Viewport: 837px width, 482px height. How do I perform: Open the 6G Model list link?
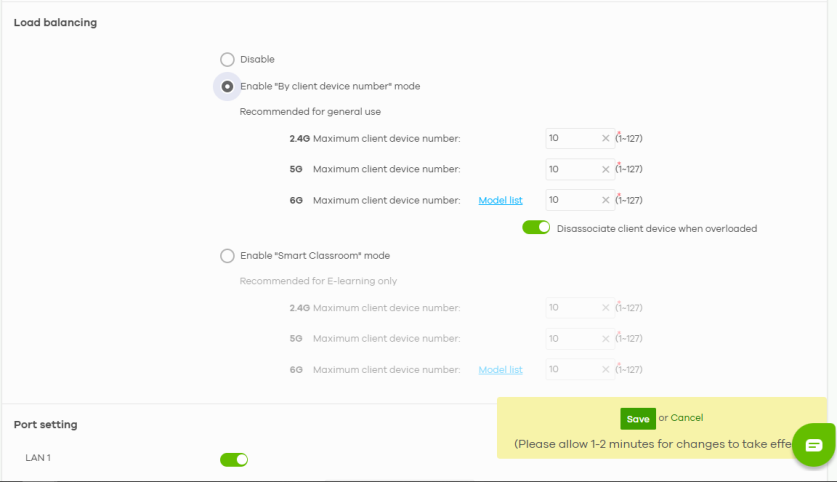[500, 201]
